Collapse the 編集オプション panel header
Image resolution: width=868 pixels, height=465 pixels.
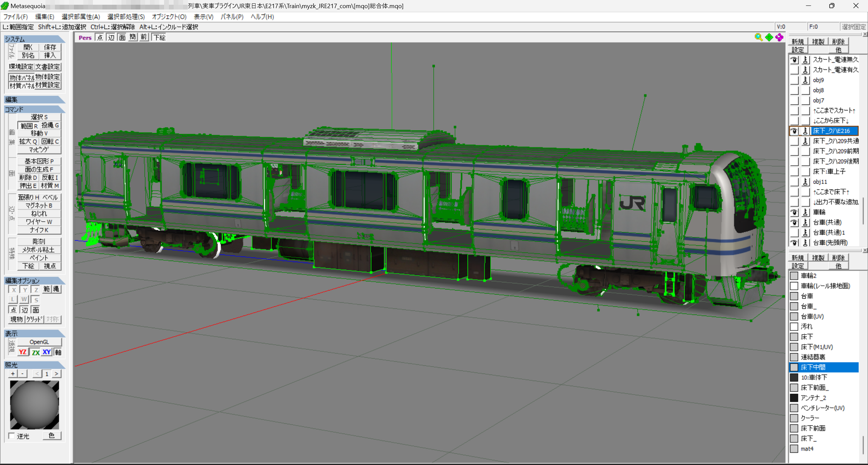coord(34,280)
